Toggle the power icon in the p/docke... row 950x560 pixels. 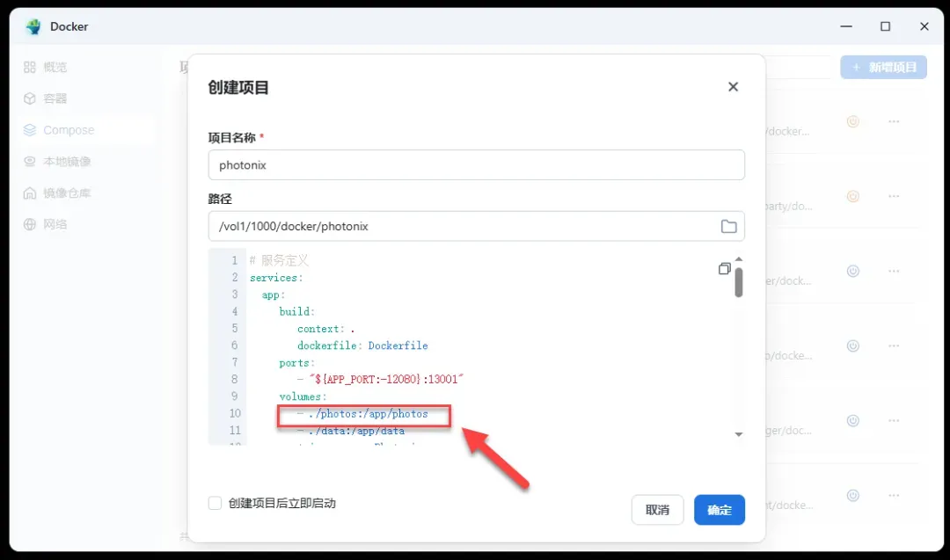click(x=853, y=345)
